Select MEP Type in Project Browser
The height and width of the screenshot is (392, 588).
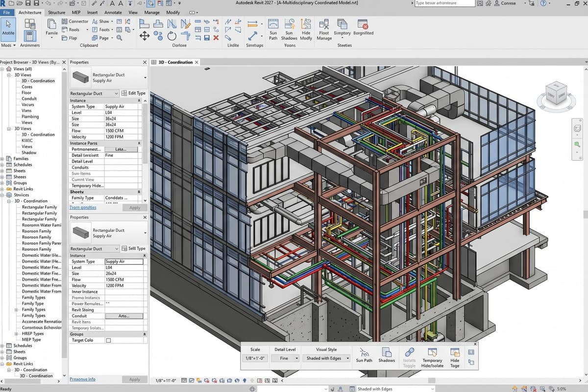pyautogui.click(x=31, y=340)
